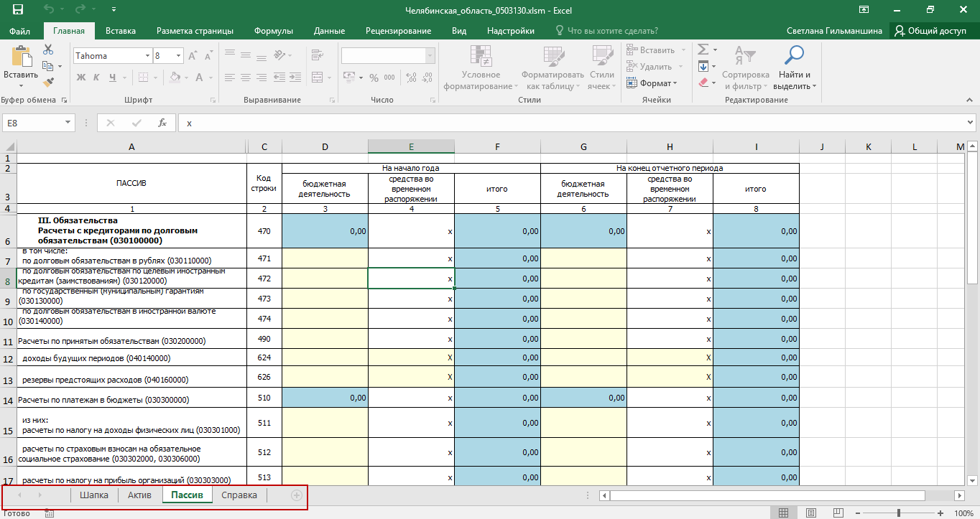
Task: Click the Paste clipboard icon
Action: tap(21, 56)
